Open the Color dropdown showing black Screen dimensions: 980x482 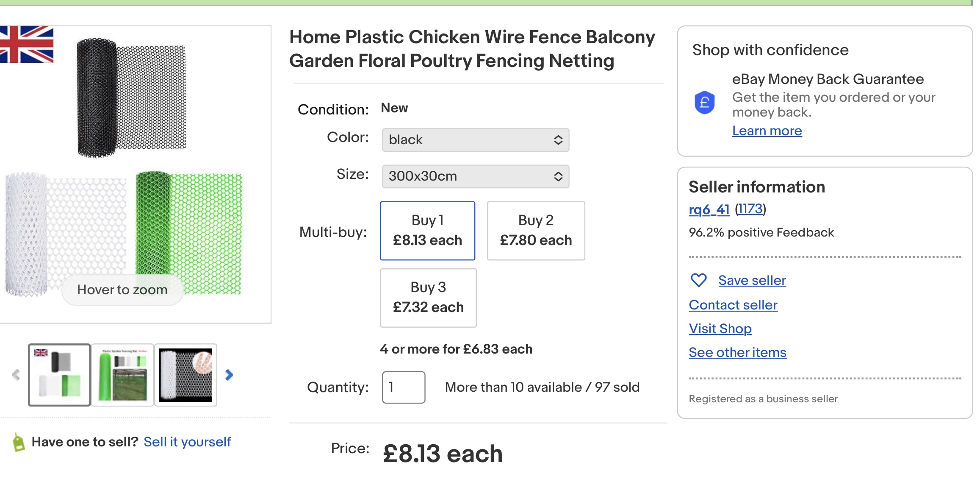(x=475, y=140)
